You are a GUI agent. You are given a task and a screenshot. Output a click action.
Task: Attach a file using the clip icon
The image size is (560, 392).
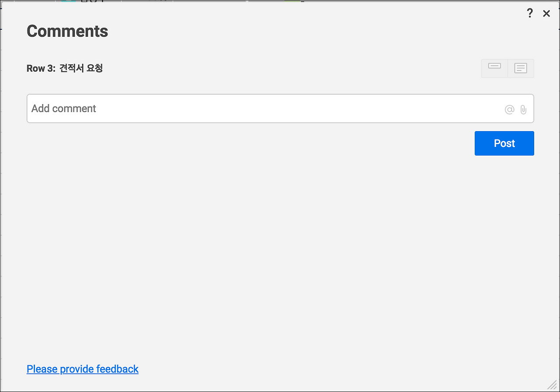click(523, 110)
